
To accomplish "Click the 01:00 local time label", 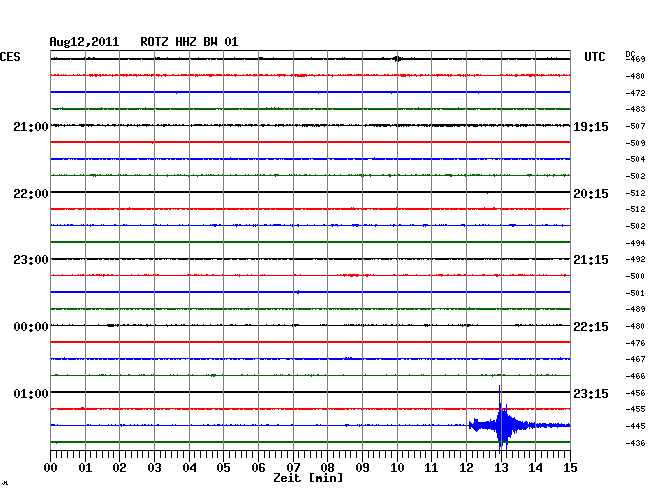I will coord(31,393).
